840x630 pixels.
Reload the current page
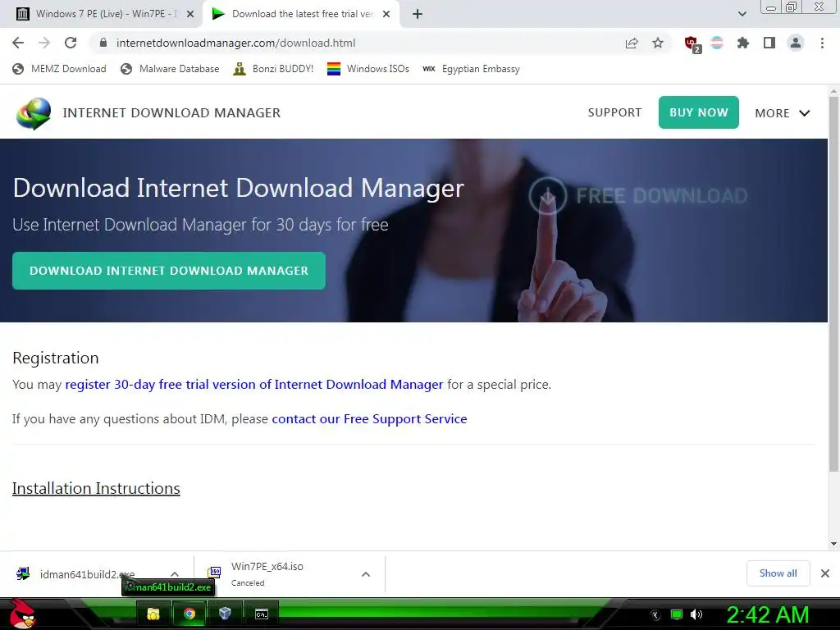click(x=71, y=43)
